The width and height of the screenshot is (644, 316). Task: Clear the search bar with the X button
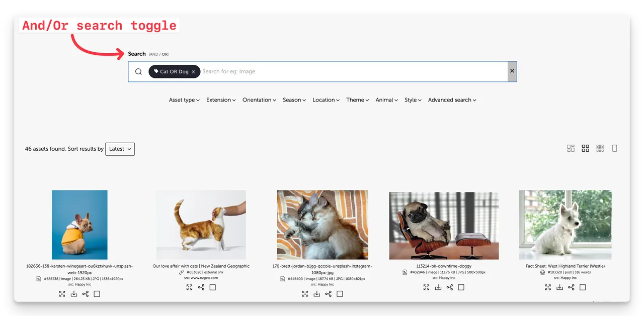(512, 71)
